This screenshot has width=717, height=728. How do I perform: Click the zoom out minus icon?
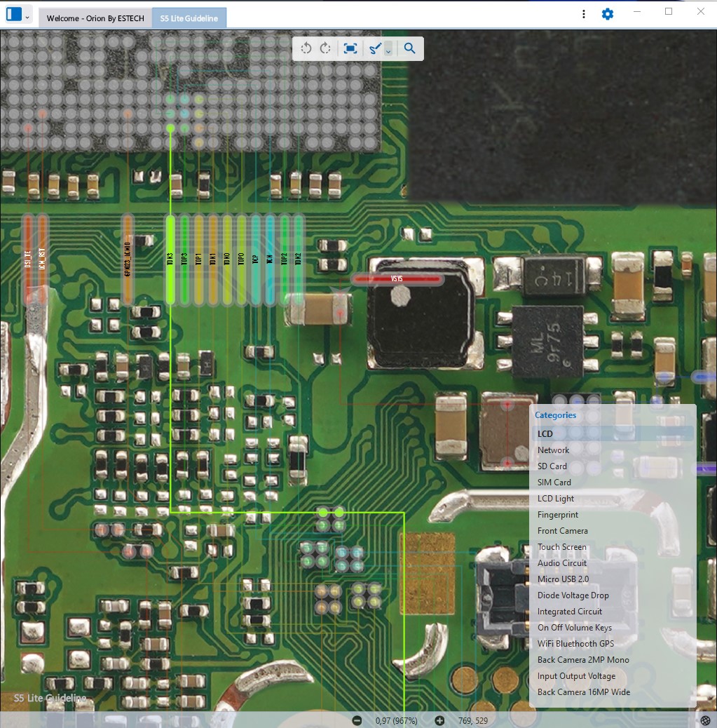[x=357, y=720]
